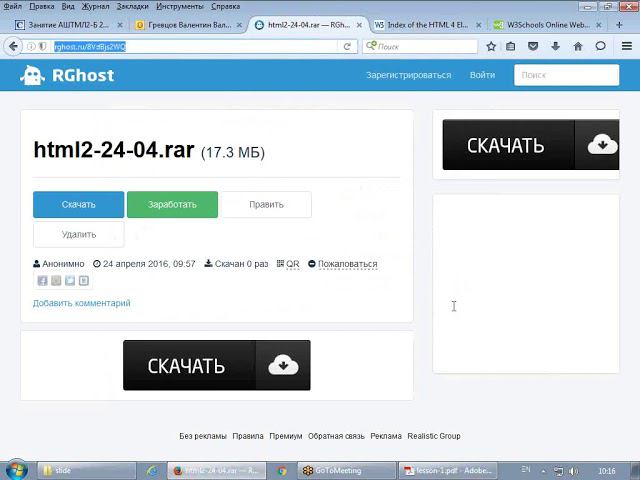Show hidden system tray icons arrow

point(544,471)
